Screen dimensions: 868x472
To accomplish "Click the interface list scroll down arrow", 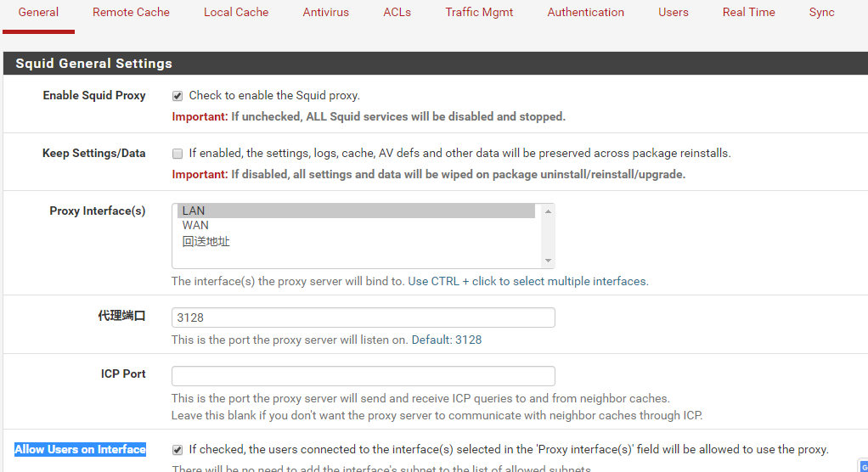I will 548,261.
